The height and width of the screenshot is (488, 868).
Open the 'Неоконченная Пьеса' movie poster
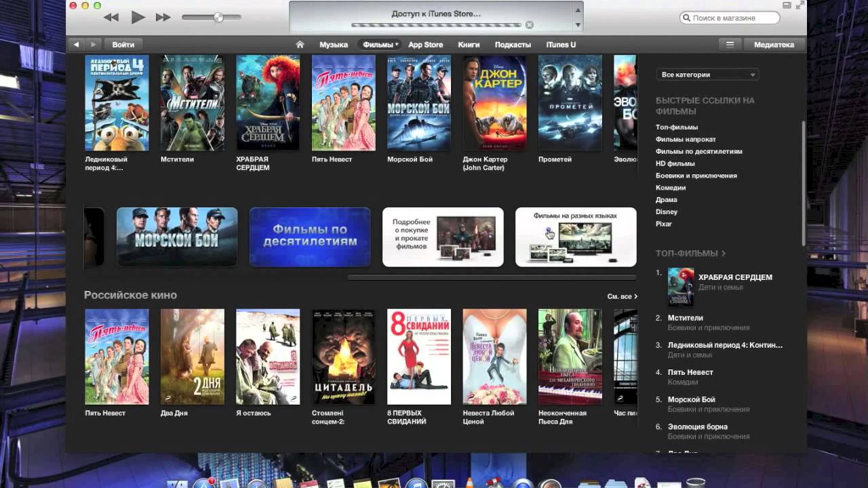570,357
